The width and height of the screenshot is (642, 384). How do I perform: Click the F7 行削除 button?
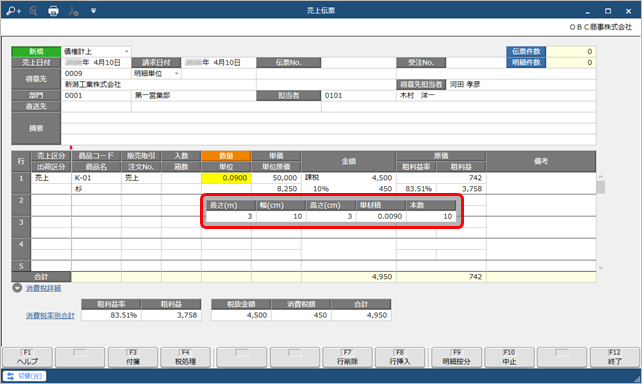point(347,357)
